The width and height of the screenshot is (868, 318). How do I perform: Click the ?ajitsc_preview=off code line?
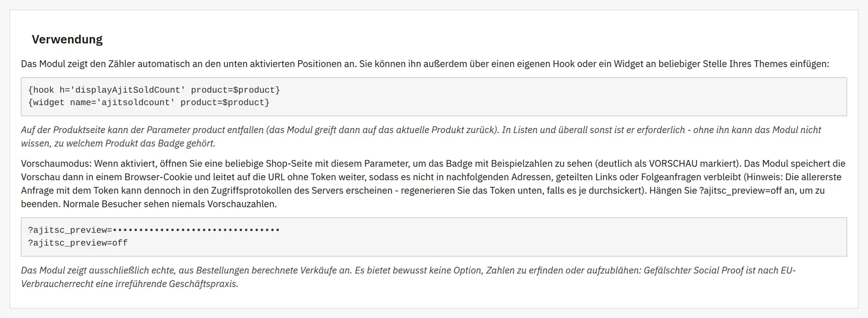point(78,243)
